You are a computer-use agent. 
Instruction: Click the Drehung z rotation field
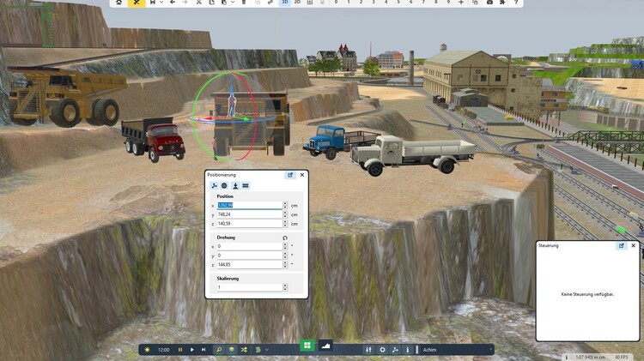tap(249, 264)
